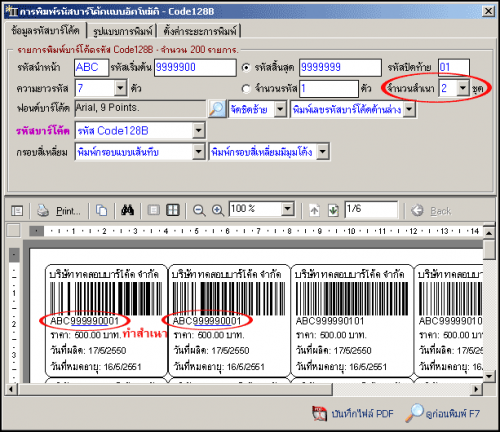Screen dimensions: 500x432
Task: Close the Code128B dialog window
Action: pos(488,11)
